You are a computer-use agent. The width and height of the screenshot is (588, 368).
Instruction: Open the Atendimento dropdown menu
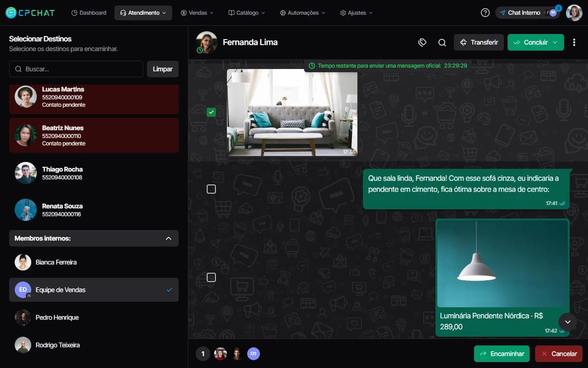(x=143, y=13)
